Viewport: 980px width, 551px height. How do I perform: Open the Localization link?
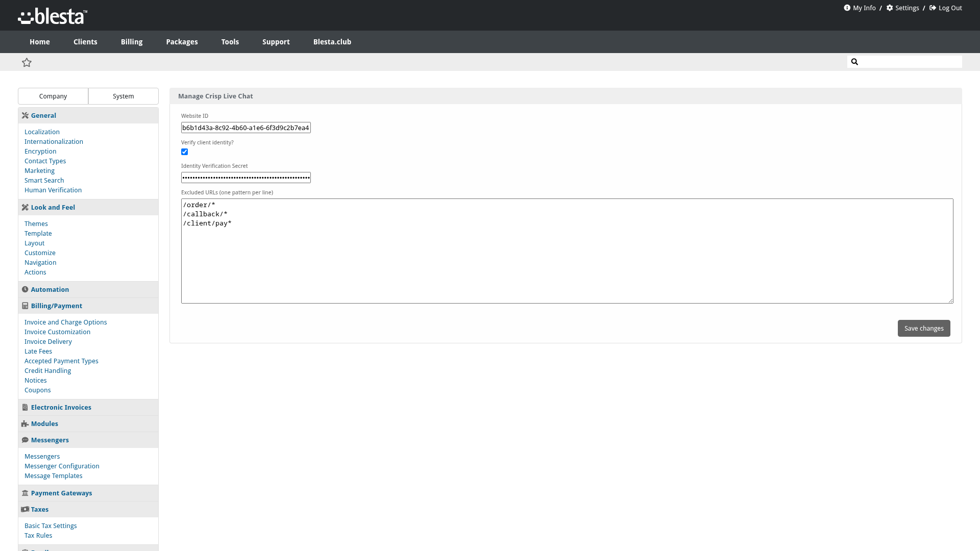(x=42, y=132)
